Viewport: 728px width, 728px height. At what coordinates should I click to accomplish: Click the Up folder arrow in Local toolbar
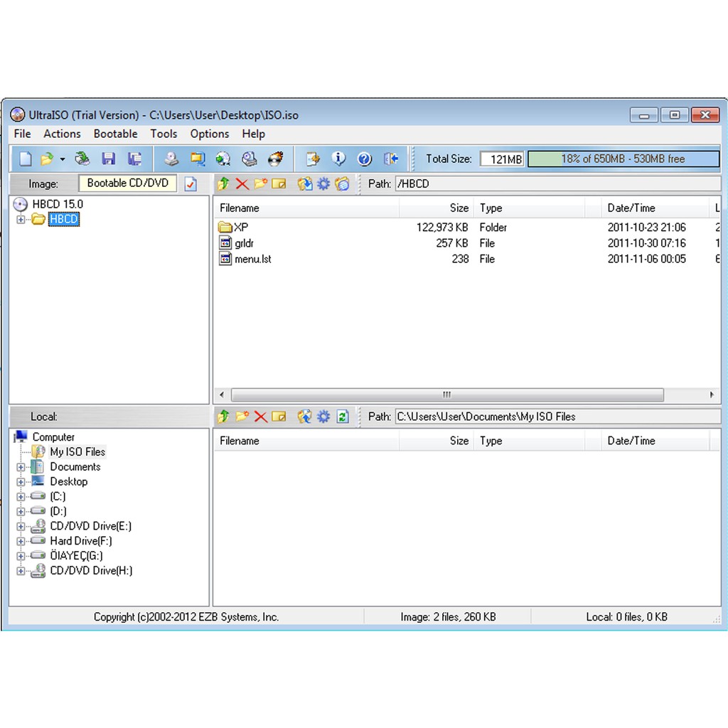click(x=223, y=417)
